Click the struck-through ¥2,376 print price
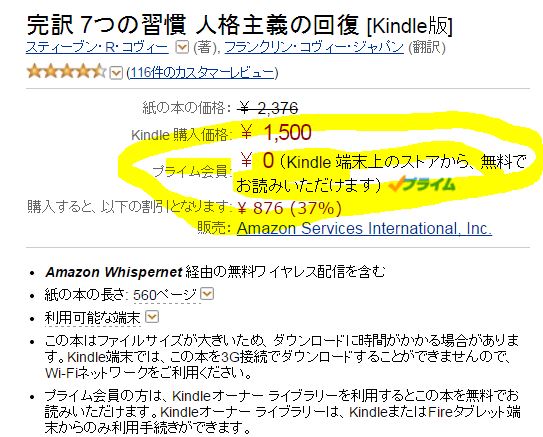This screenshot has width=543, height=437. coord(268,109)
